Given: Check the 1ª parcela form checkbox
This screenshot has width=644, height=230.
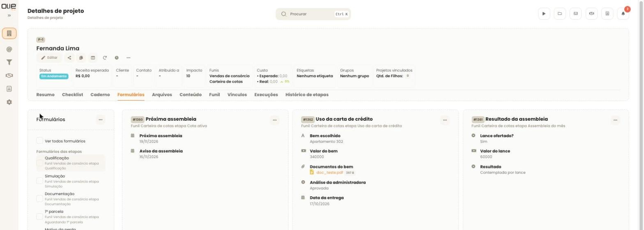Looking at the screenshot, I should pyautogui.click(x=39, y=216).
